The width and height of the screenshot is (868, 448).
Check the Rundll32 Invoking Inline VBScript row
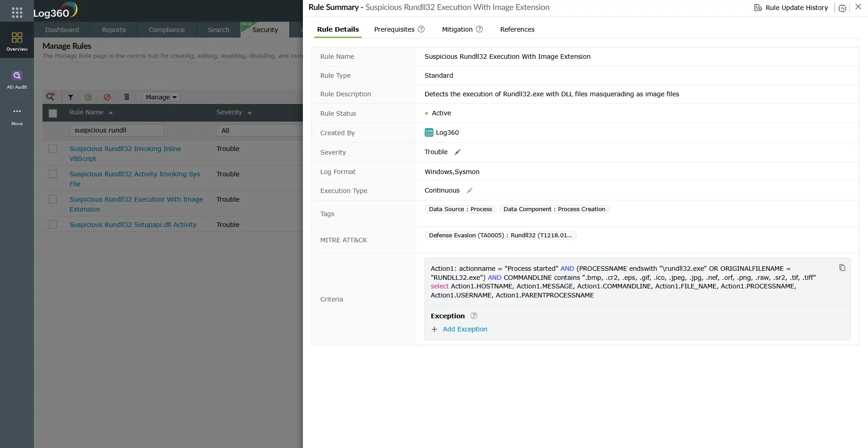[x=53, y=149]
